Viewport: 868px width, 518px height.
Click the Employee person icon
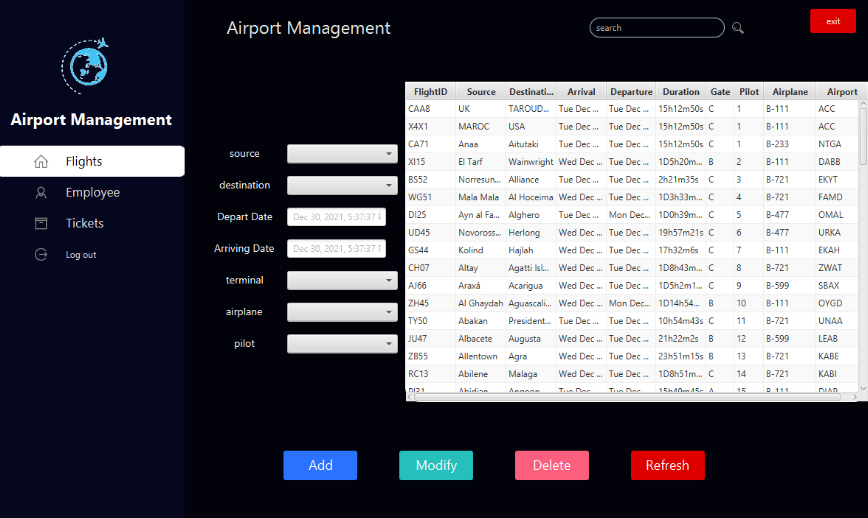pos(41,193)
